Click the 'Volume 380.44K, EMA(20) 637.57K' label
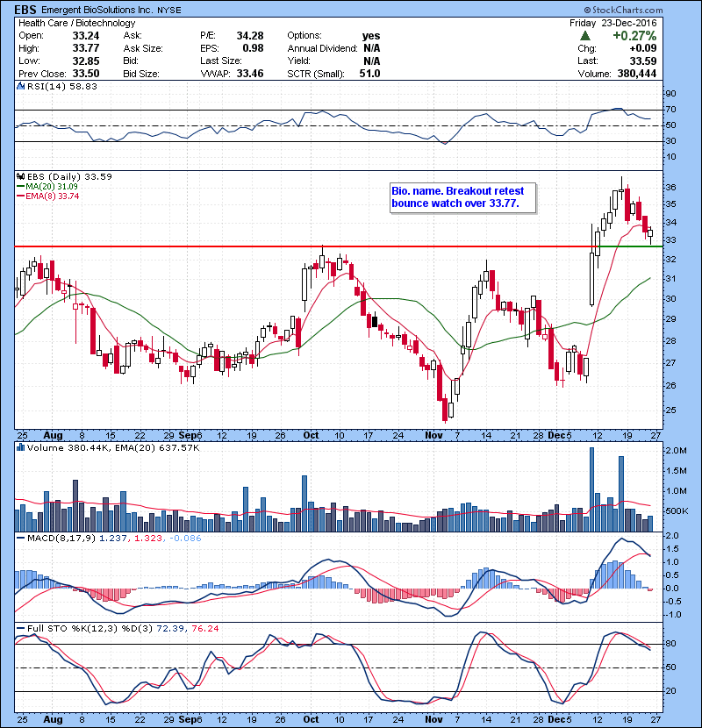The height and width of the screenshot is (728, 702). [x=113, y=447]
